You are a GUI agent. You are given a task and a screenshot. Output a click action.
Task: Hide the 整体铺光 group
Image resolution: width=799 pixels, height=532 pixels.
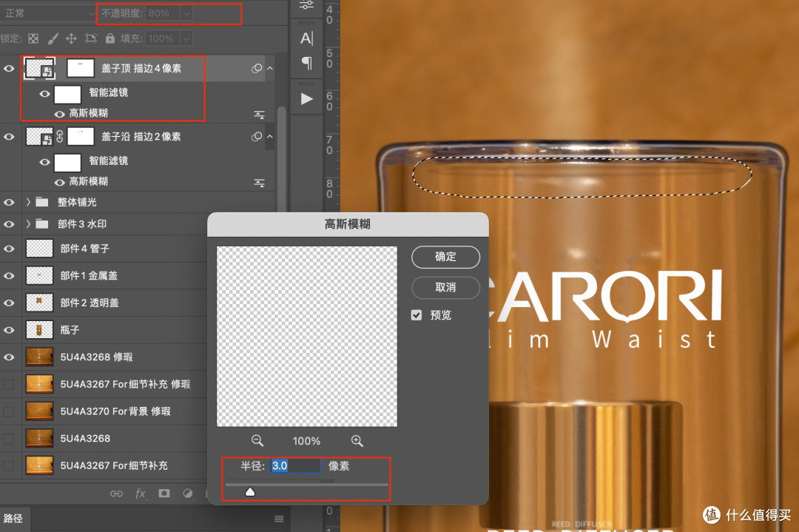pos(9,202)
